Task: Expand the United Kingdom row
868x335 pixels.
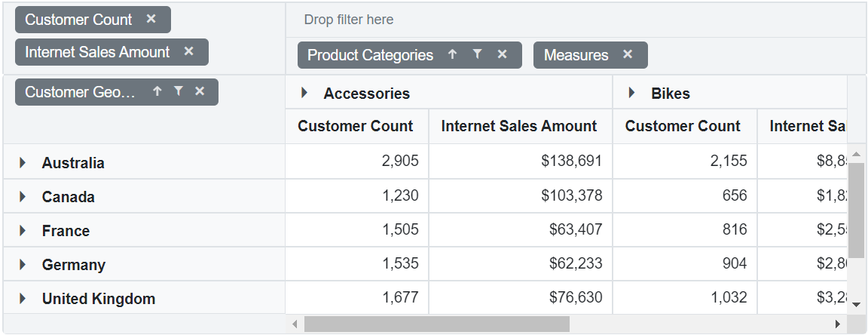Action: click(x=23, y=298)
